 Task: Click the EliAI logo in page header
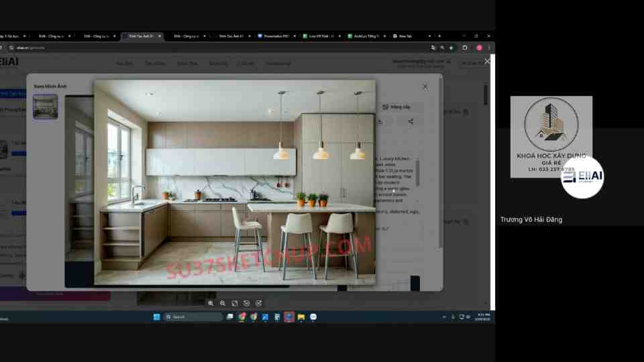coord(9,62)
